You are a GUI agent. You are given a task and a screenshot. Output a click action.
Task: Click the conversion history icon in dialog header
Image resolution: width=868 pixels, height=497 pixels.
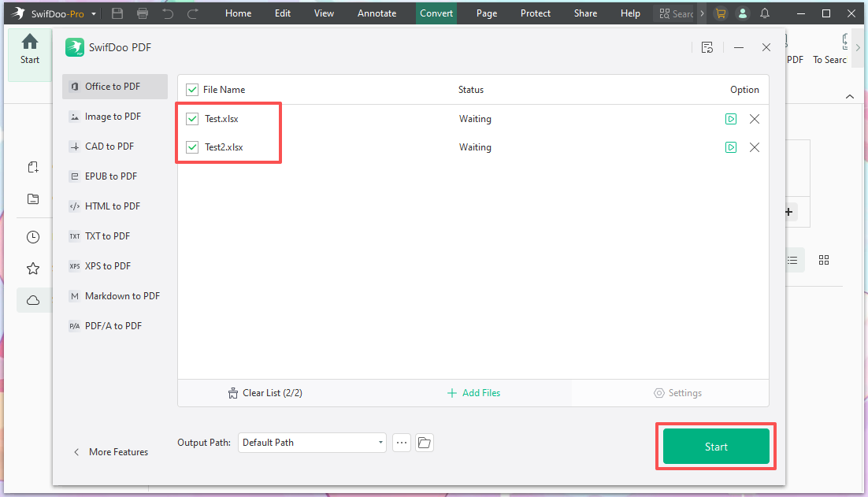pos(707,47)
